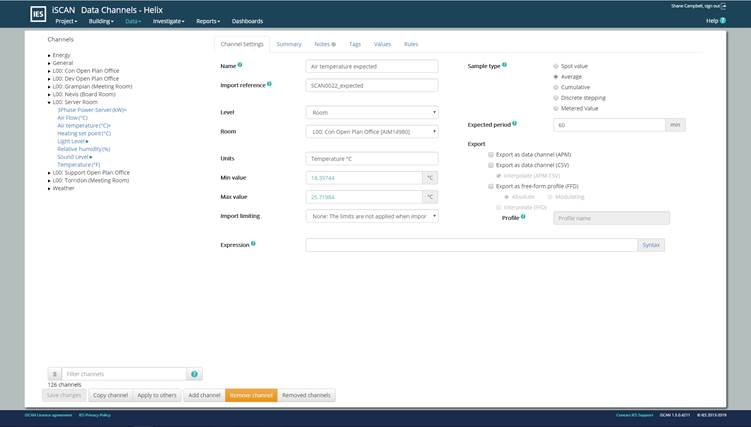Click the sign out icon
The width and height of the screenshot is (751, 427).
[x=724, y=6]
